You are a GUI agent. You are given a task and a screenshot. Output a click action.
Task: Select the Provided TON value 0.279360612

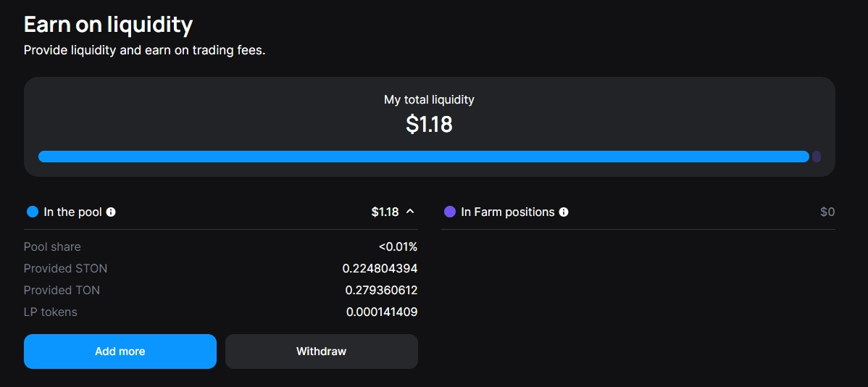click(x=381, y=291)
